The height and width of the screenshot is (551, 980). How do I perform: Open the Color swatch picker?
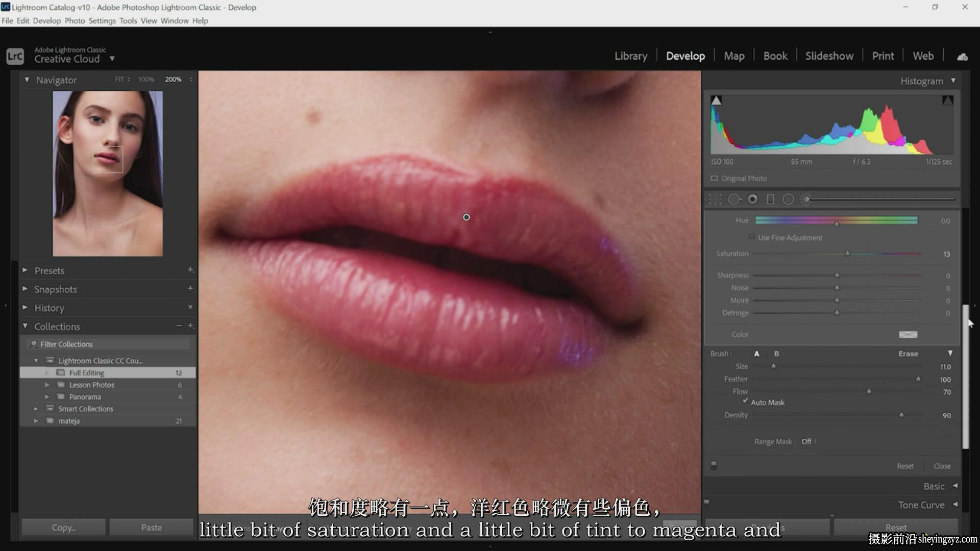(908, 335)
